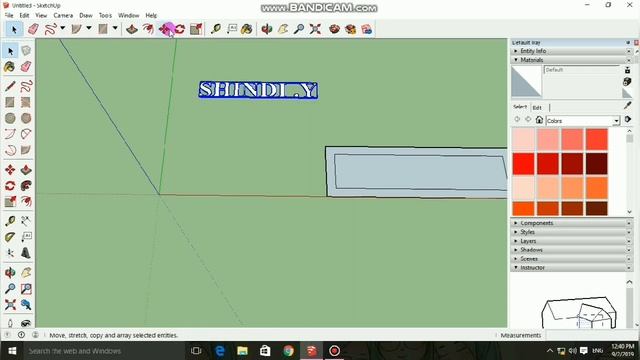Select the Scale tool in top toolbar
The image size is (640, 360).
(x=196, y=29)
